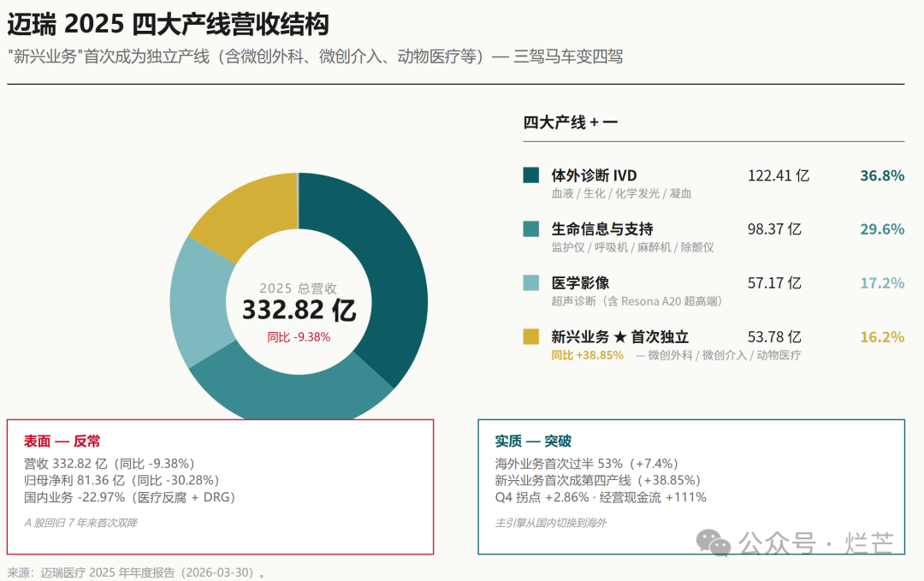Screen dimensions: 924x581
Task: Click the 血液 / 生化 / 化学发光 / 凝血 description
Action: 621,193
